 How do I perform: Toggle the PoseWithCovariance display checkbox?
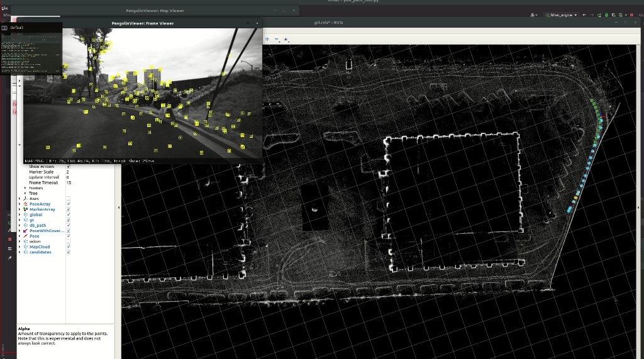(68, 231)
